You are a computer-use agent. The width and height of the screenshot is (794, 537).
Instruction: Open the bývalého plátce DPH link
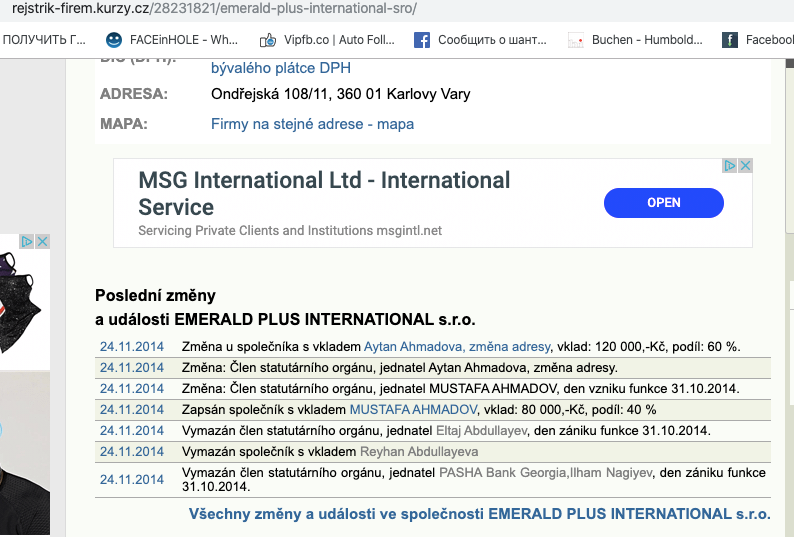coord(281,68)
